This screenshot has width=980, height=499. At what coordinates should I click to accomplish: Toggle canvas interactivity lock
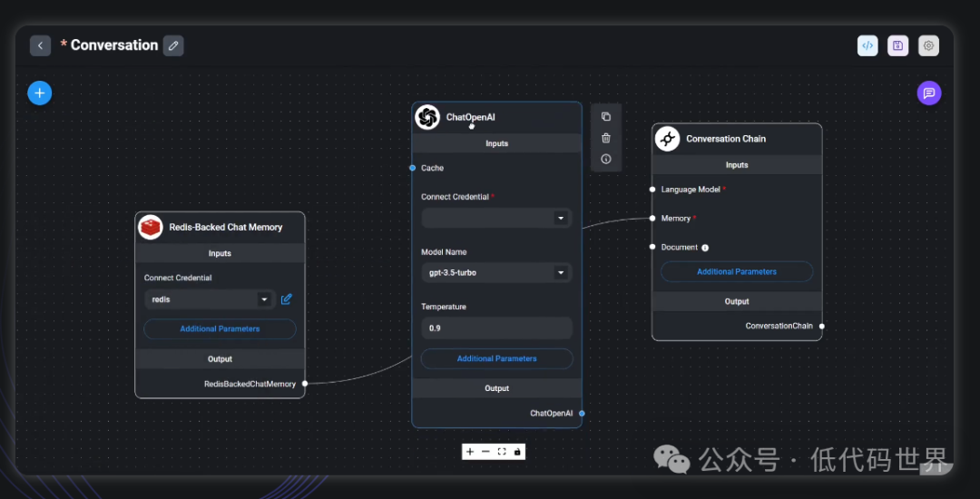pos(517,452)
